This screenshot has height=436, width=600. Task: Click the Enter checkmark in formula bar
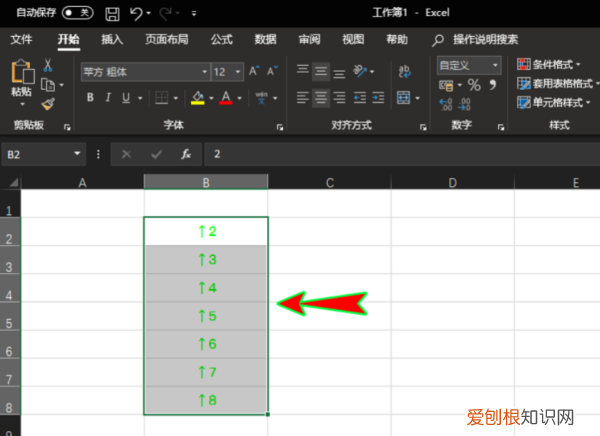click(157, 154)
